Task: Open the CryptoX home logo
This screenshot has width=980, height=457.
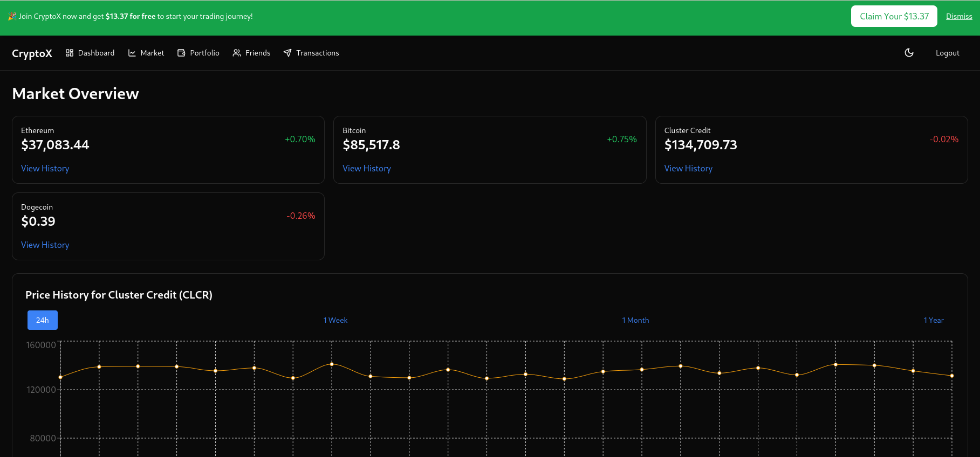Action: [32, 53]
